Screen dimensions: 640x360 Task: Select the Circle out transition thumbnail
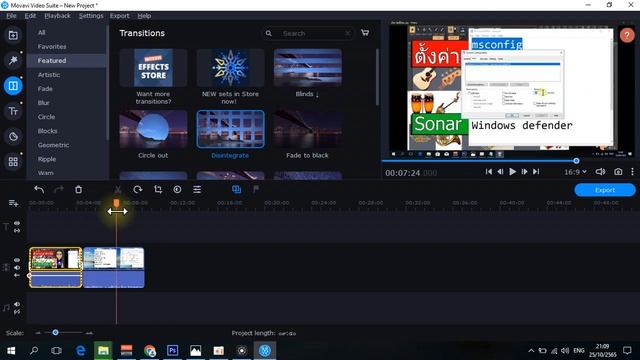153,129
